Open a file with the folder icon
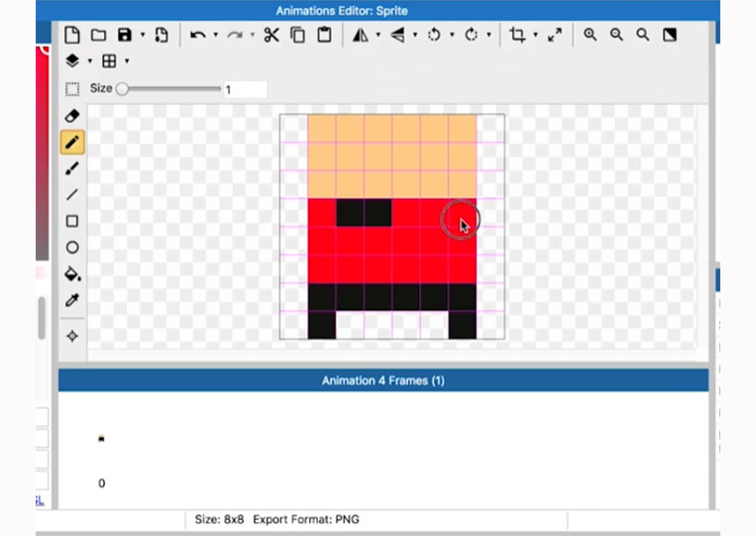Image resolution: width=756 pixels, height=536 pixels. pyautogui.click(x=99, y=35)
